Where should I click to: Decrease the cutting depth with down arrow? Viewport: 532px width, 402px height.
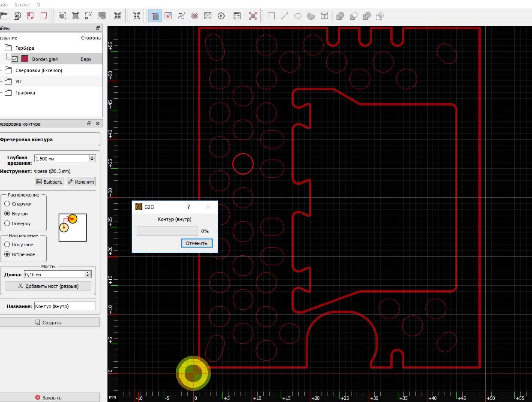point(92,160)
